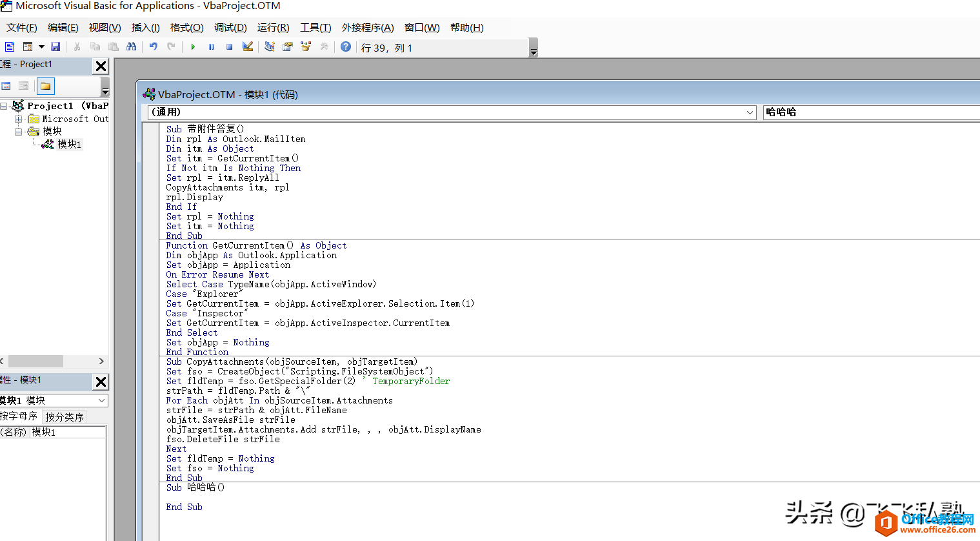Open the Object Browser toolbar icon
The height and width of the screenshot is (541, 980).
point(306,46)
